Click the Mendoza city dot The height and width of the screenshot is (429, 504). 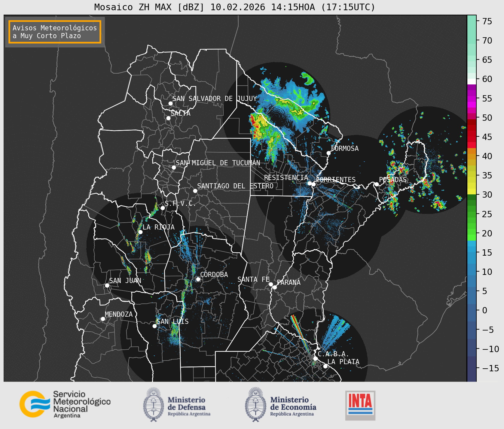[103, 319]
